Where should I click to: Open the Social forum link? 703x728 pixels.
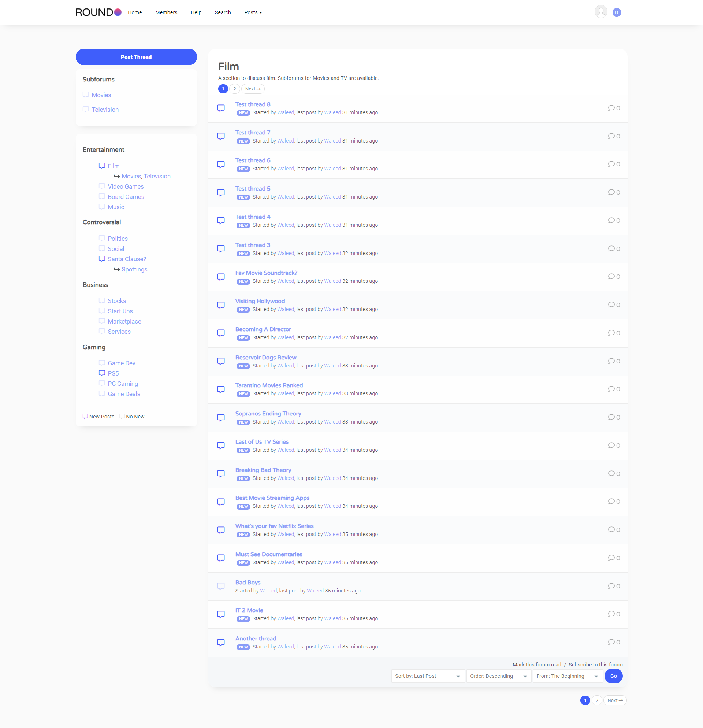point(116,248)
